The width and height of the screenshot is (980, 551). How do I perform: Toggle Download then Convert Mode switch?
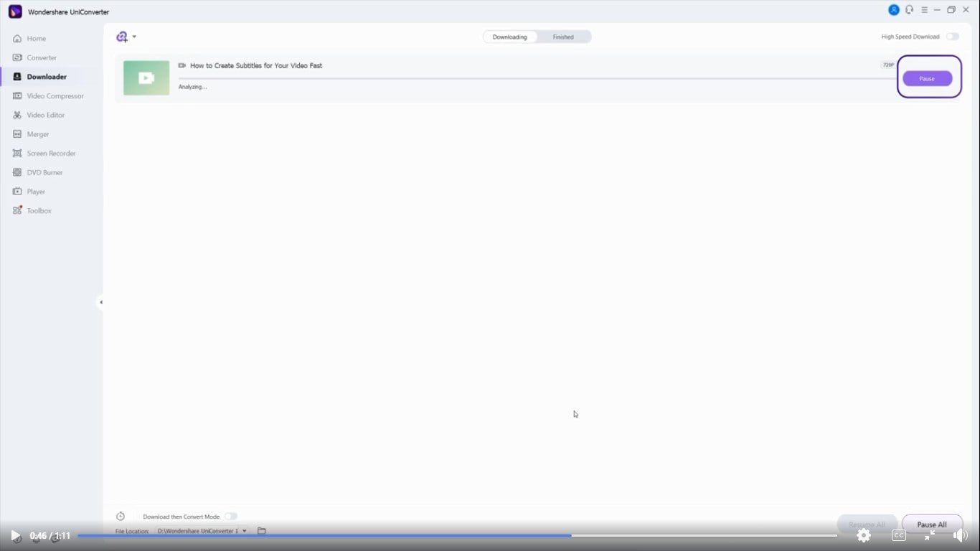click(x=230, y=517)
